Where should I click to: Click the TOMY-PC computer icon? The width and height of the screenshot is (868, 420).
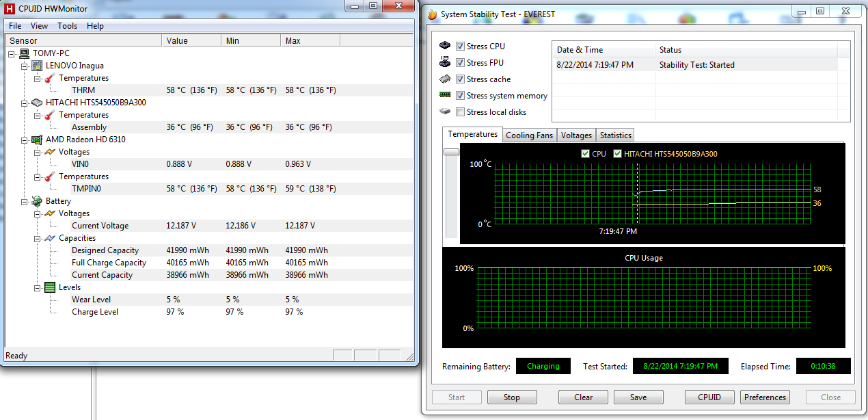24,53
